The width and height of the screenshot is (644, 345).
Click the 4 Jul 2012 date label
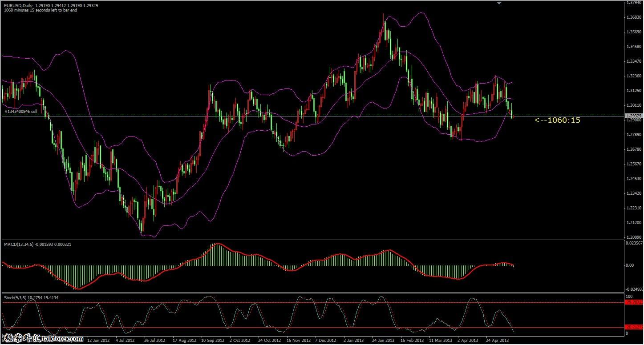pyautogui.click(x=125, y=341)
